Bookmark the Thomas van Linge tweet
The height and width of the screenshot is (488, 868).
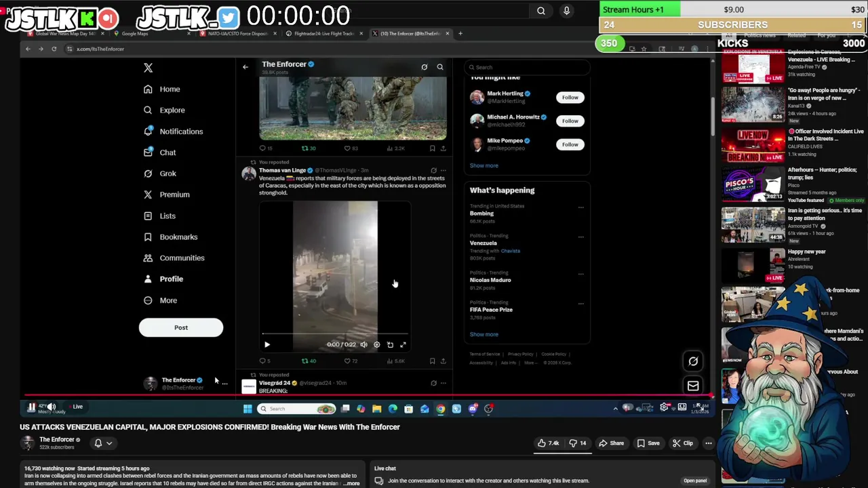[432, 361]
